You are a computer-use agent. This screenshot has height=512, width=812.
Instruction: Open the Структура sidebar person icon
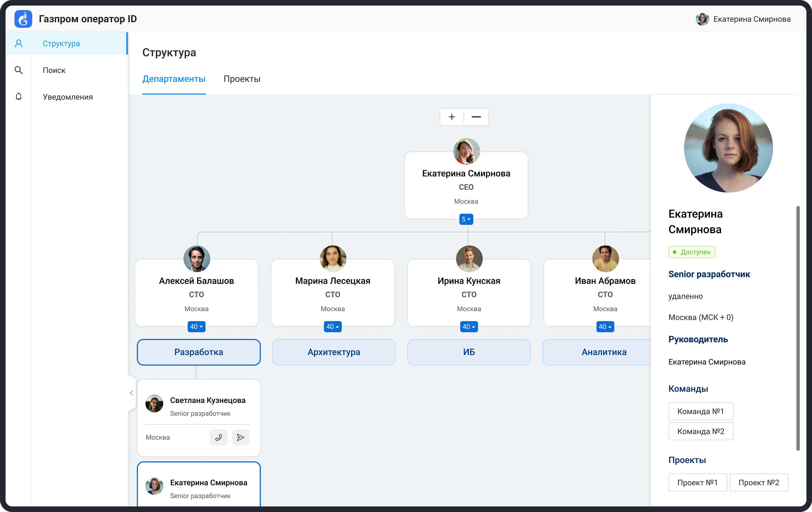tap(19, 43)
